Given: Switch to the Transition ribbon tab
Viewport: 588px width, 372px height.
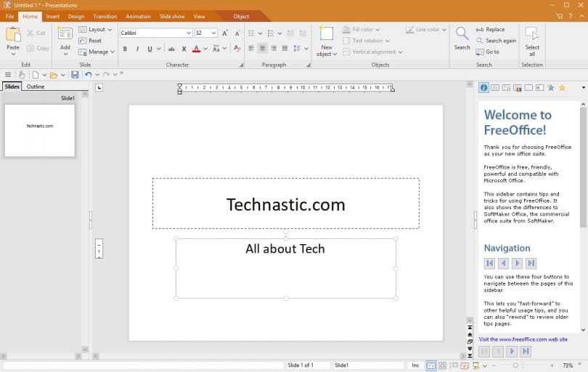Looking at the screenshot, I should [x=105, y=17].
